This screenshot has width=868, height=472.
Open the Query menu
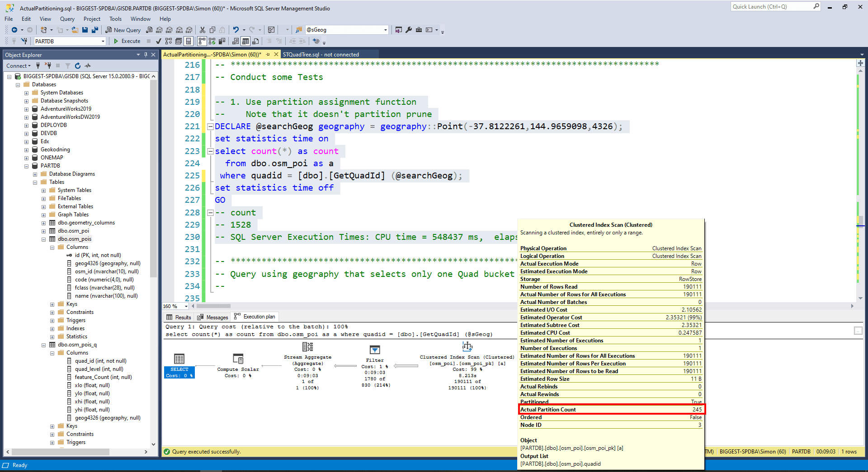(67, 19)
